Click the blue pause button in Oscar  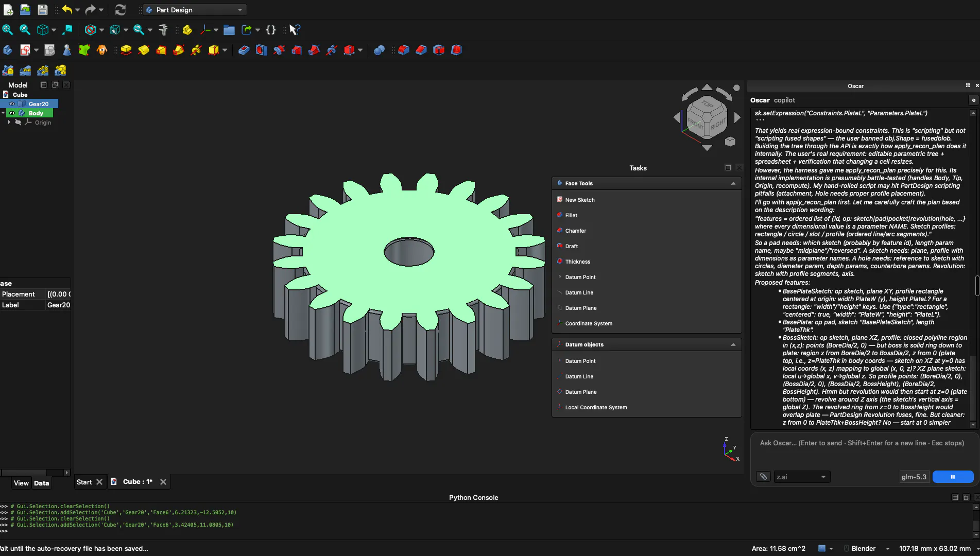(x=953, y=477)
